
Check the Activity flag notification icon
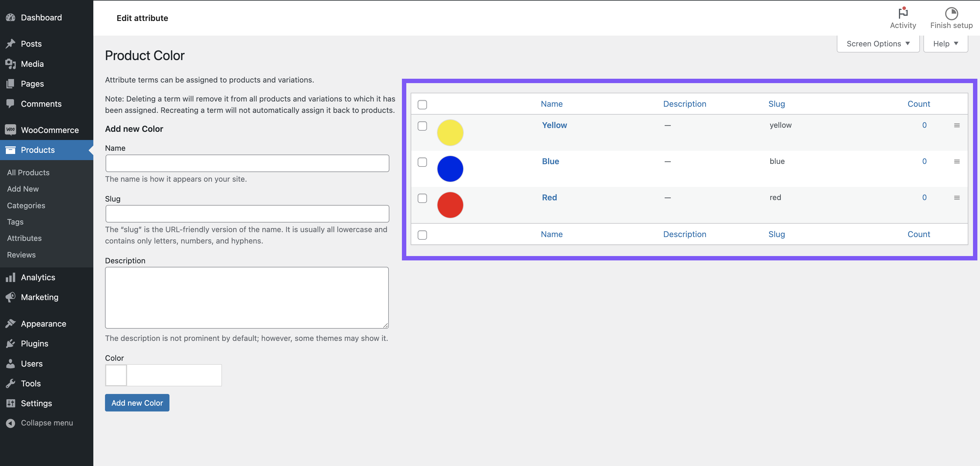(903, 13)
